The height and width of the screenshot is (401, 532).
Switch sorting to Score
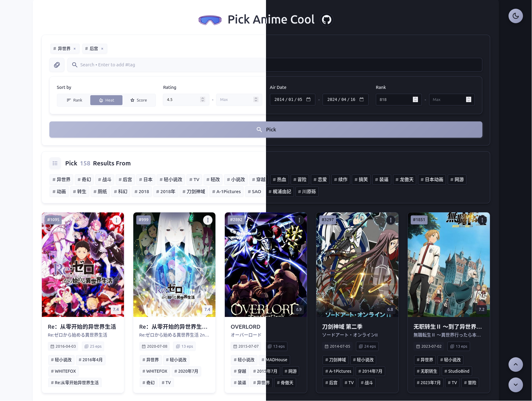tap(139, 100)
